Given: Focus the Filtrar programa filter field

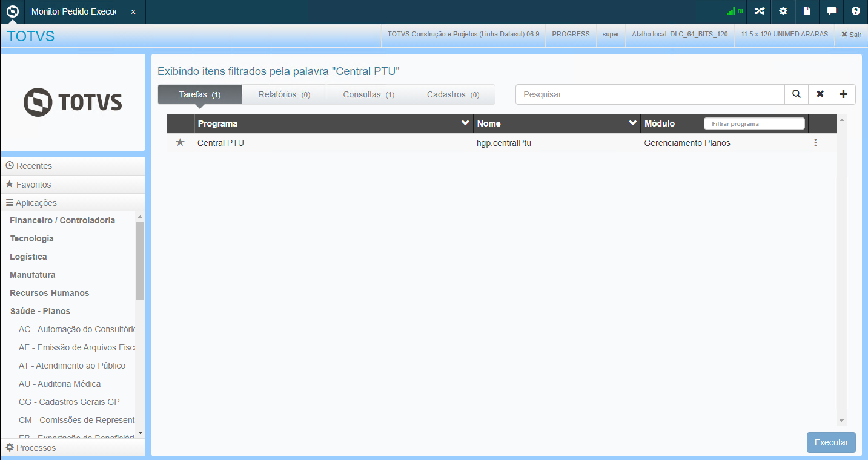Looking at the screenshot, I should [x=754, y=123].
